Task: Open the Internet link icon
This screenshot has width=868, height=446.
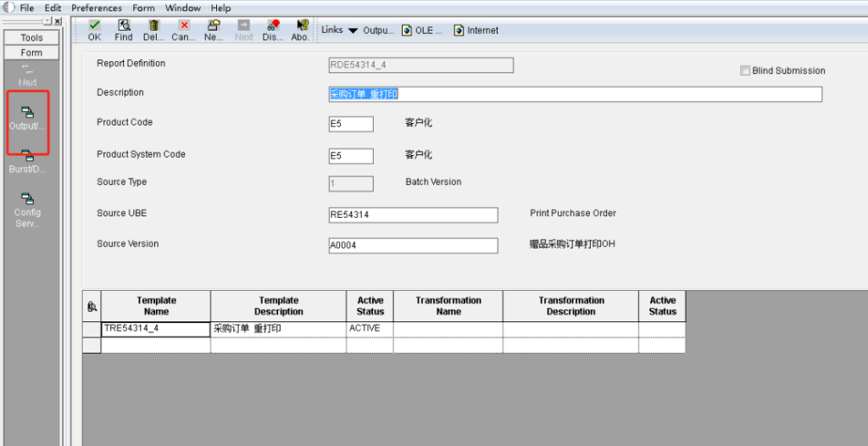Action: [459, 31]
